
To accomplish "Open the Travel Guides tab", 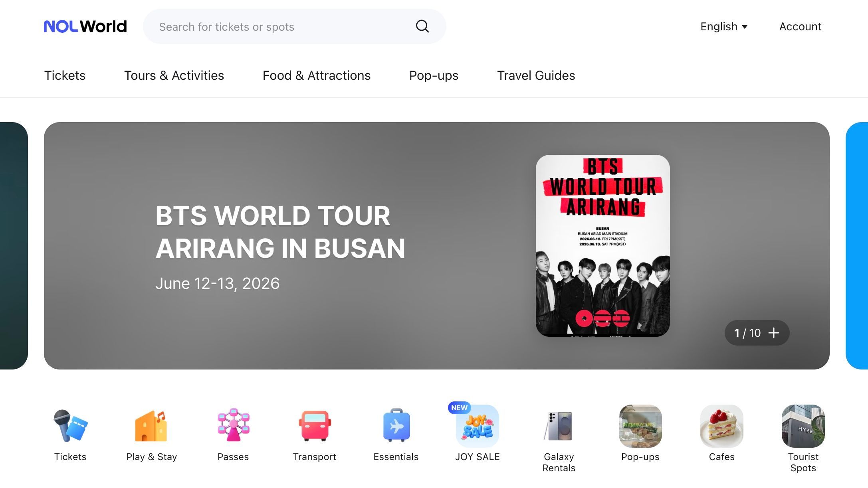I will point(536,75).
